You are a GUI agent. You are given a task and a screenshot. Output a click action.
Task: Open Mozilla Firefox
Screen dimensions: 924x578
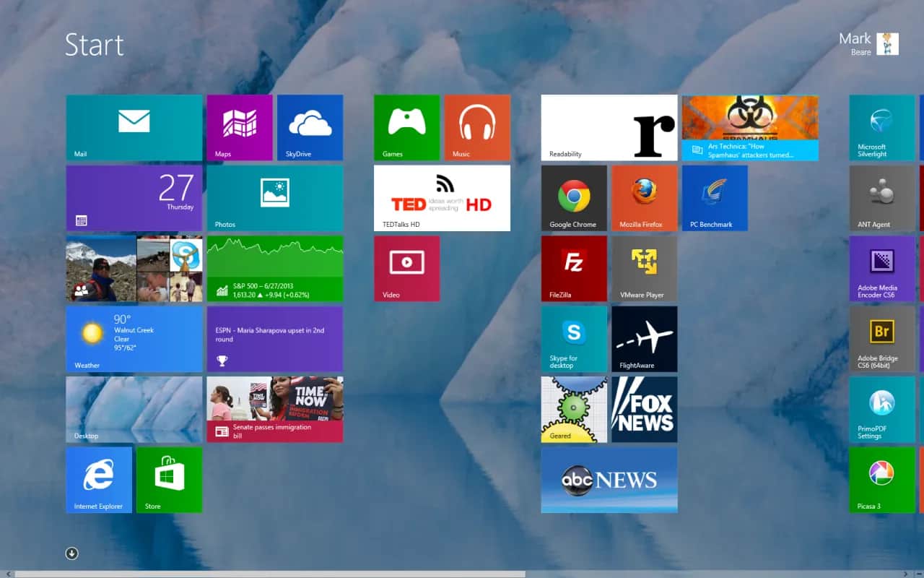[643, 198]
